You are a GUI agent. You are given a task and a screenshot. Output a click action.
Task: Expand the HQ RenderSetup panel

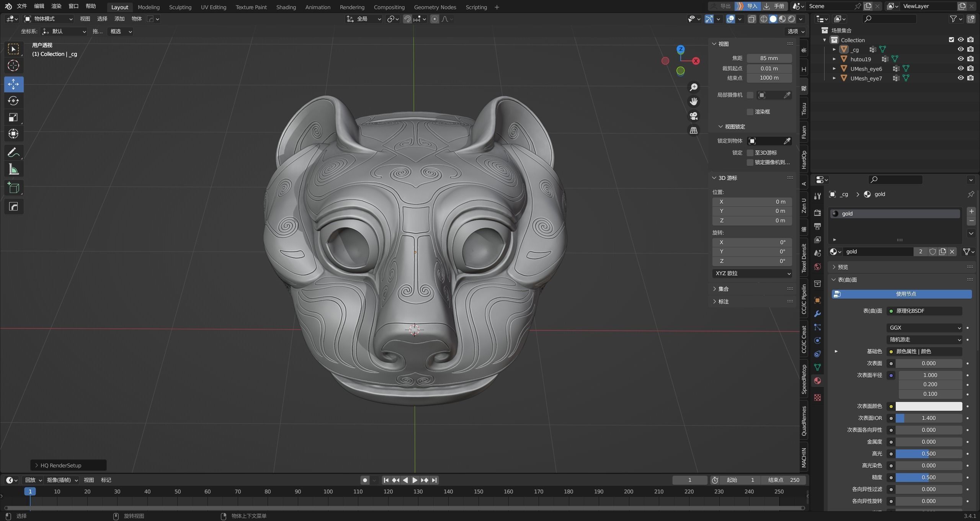(x=68, y=465)
